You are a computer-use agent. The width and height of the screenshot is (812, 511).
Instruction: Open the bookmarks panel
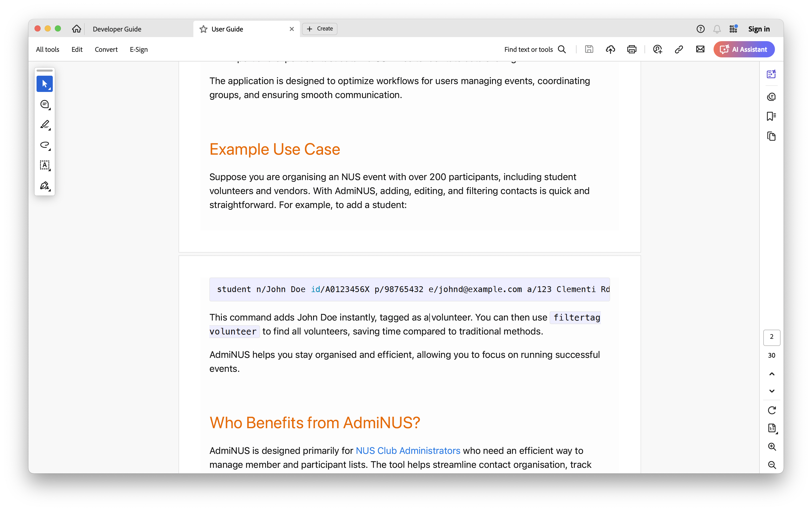pyautogui.click(x=771, y=116)
